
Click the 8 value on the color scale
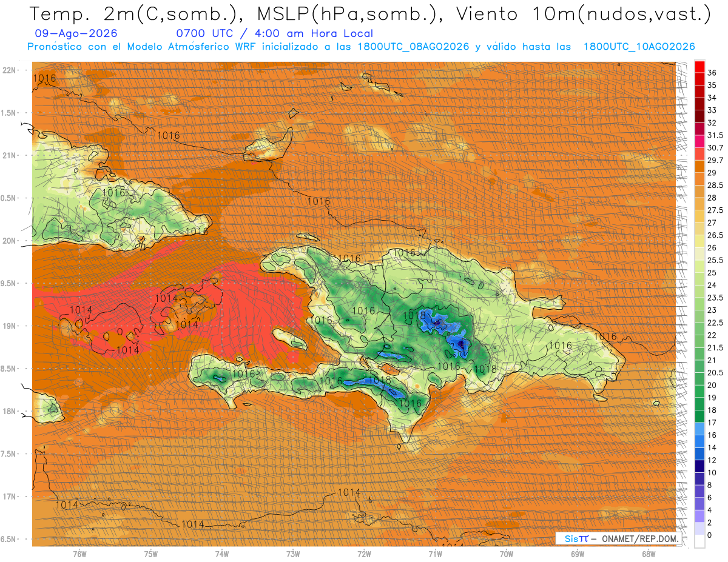pos(710,485)
